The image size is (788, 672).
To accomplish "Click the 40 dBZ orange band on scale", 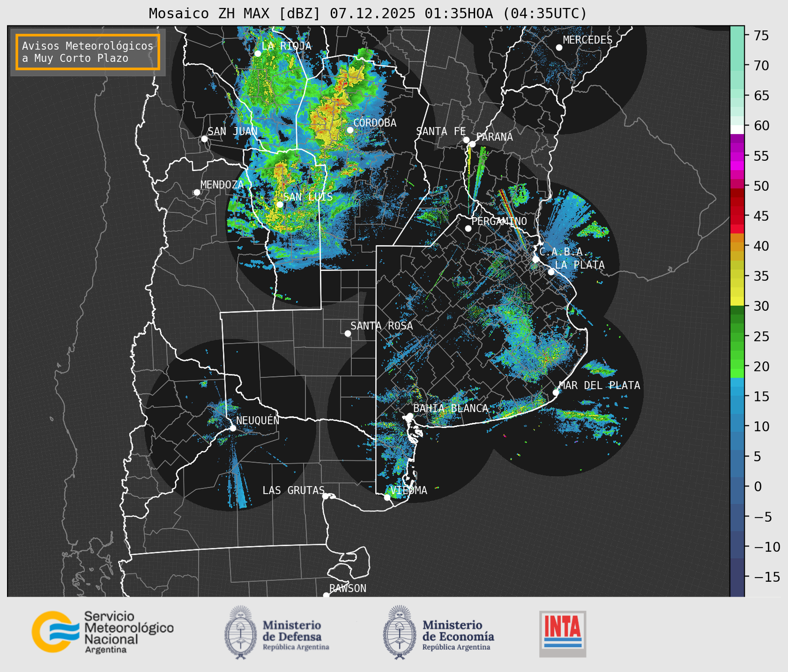I will click(x=737, y=246).
